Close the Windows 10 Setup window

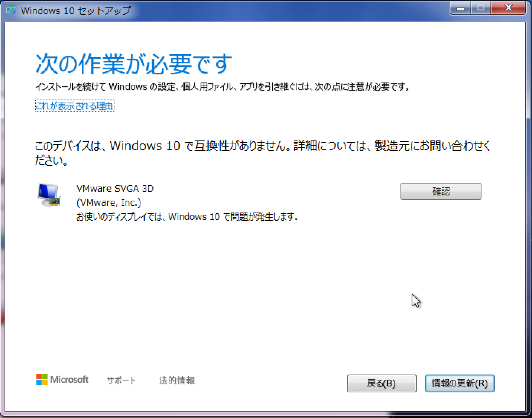point(509,8)
